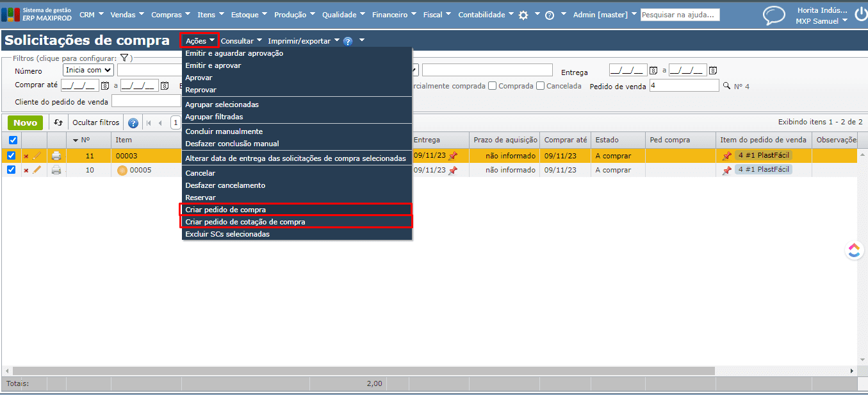Delete row 10 with red X icon
The width and height of the screenshot is (868, 395).
tap(26, 170)
